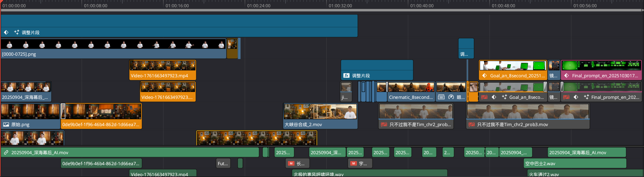Click the speed gauge icon on 眼... clip
The image size is (644, 177).
click(x=451, y=97)
